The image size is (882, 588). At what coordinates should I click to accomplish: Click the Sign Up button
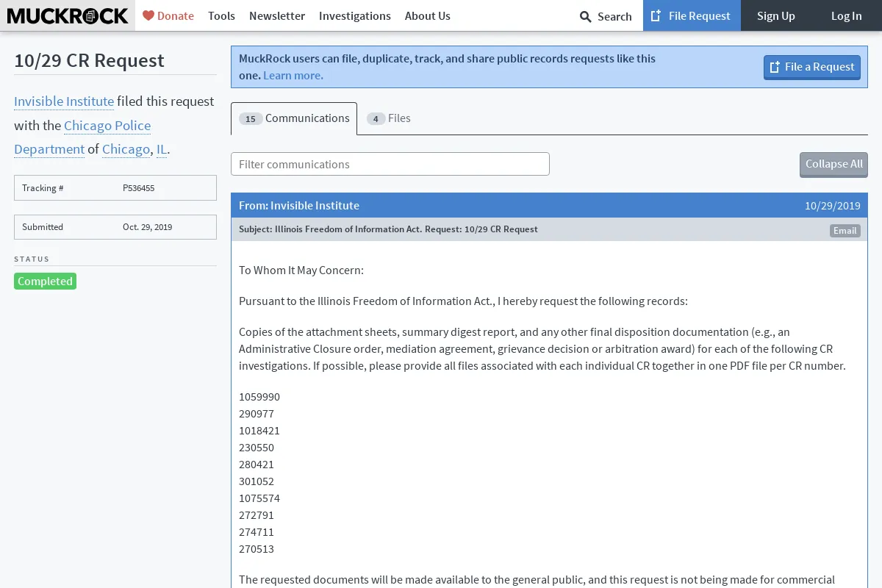tap(776, 15)
